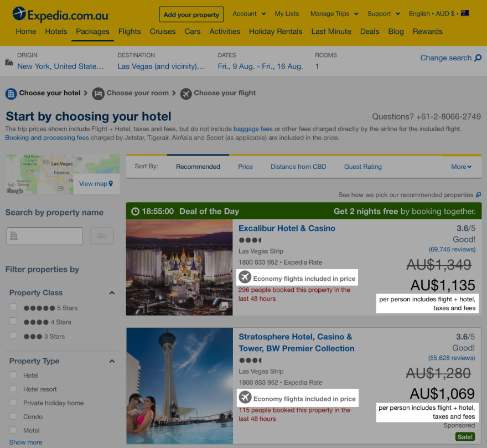Sort results by Price
Viewport: 487px width, 448px height.
tap(245, 167)
